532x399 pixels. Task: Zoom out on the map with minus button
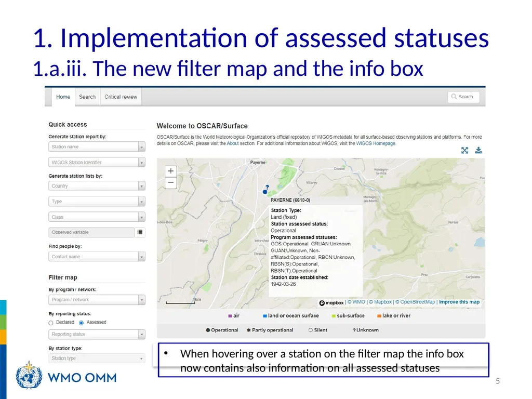pyautogui.click(x=170, y=182)
